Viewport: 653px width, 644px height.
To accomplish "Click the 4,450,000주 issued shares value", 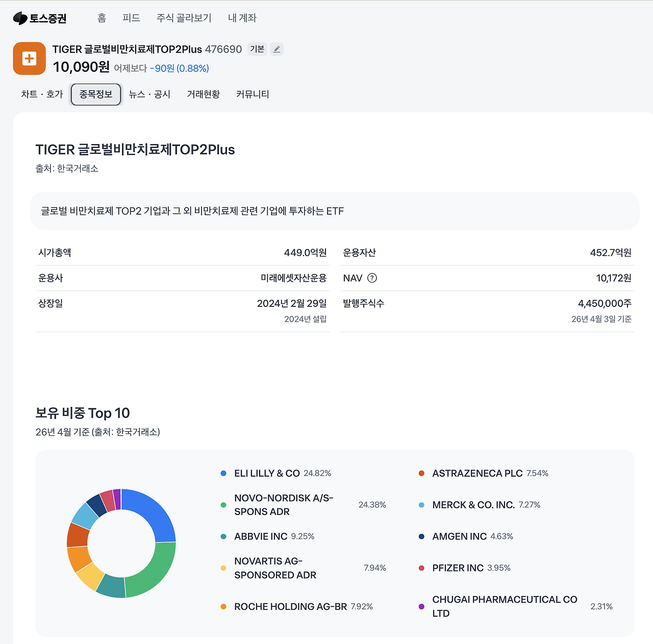I will pos(605,303).
